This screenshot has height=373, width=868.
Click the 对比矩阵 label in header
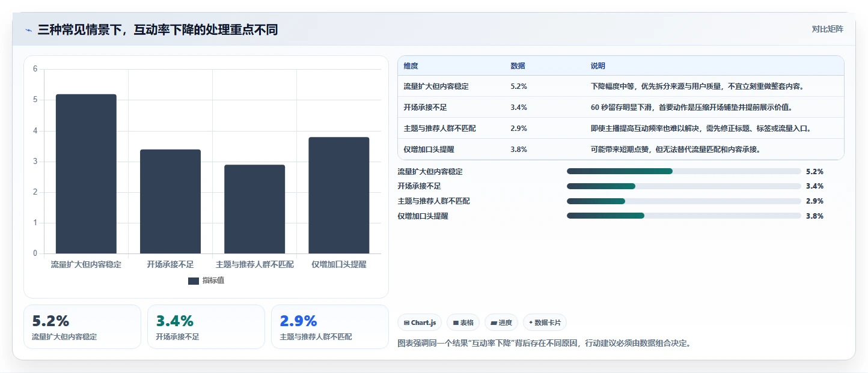tap(827, 29)
